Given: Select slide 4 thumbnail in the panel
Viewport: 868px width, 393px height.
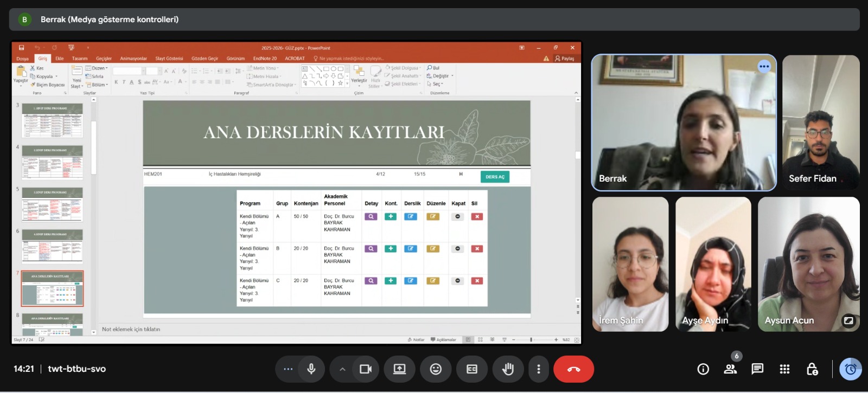Looking at the screenshot, I should pos(53,163).
